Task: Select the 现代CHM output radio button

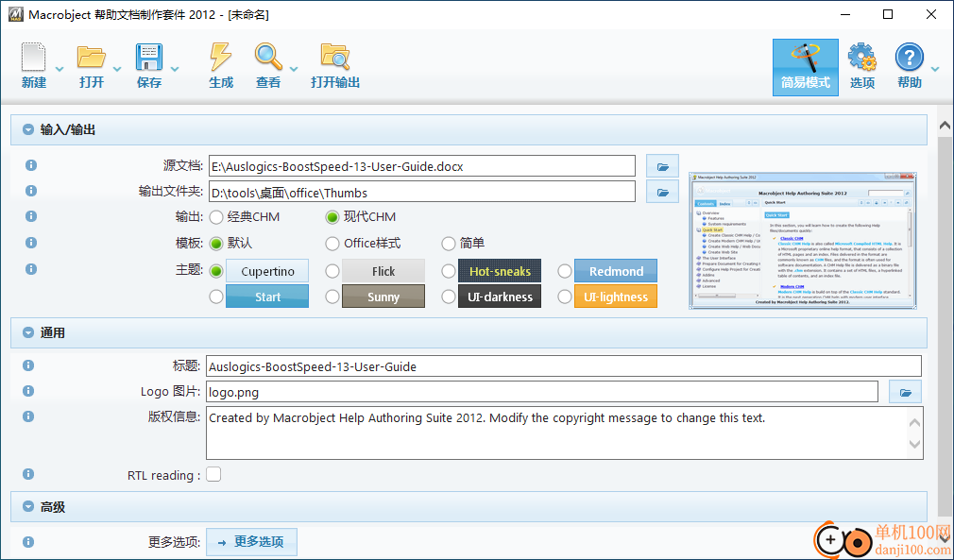Action: click(332, 217)
